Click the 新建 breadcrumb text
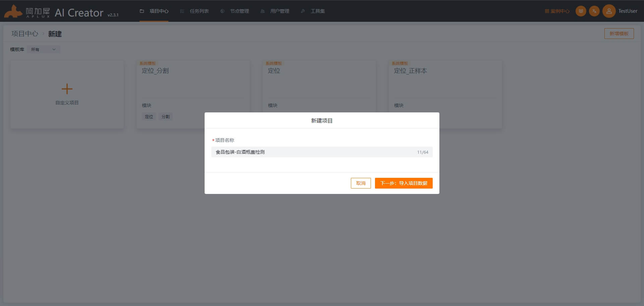Screen dimensions: 644x306 pyautogui.click(x=55, y=34)
